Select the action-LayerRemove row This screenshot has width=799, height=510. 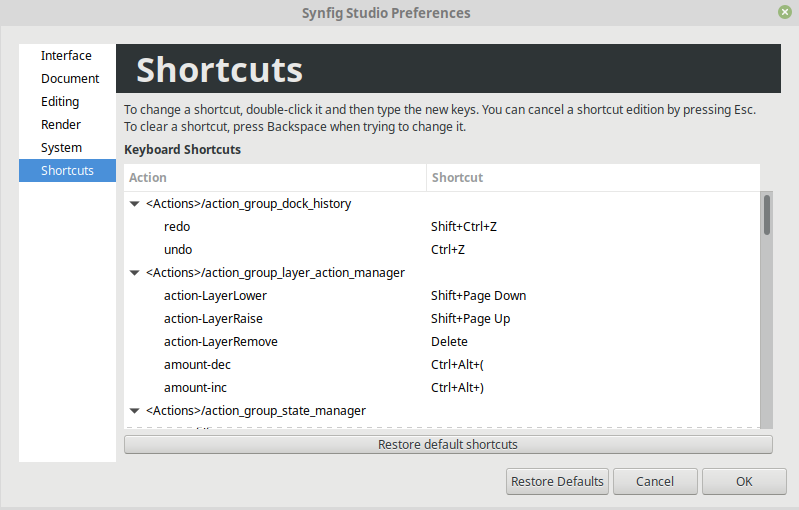point(442,341)
